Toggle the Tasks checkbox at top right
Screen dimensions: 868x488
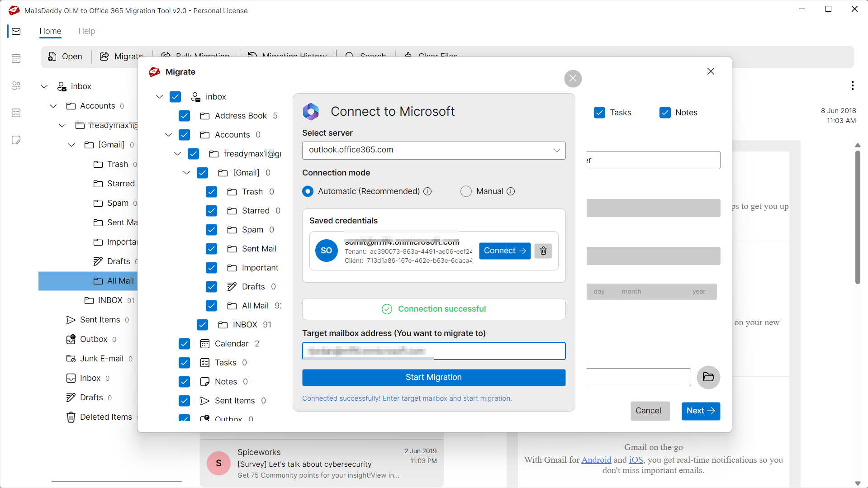point(599,113)
